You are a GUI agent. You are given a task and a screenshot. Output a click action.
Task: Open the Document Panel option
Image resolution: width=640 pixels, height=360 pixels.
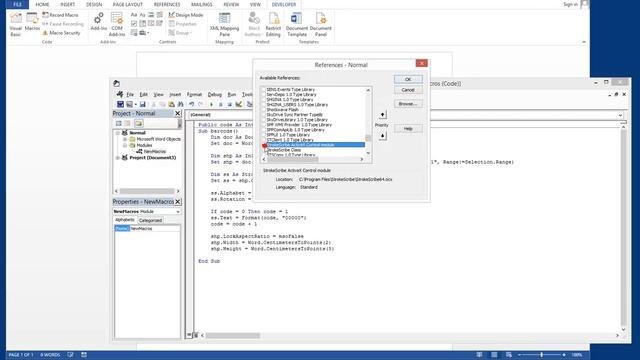(x=321, y=24)
